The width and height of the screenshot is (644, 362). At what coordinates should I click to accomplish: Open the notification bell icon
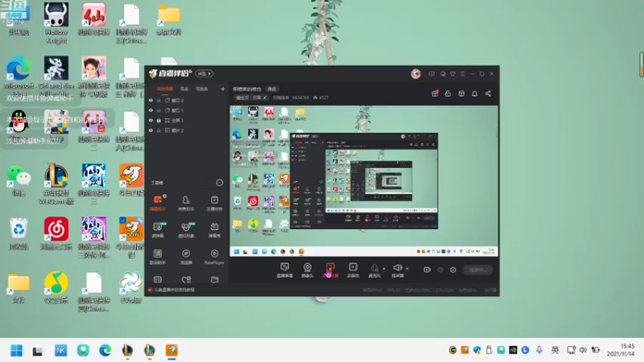coord(475,93)
